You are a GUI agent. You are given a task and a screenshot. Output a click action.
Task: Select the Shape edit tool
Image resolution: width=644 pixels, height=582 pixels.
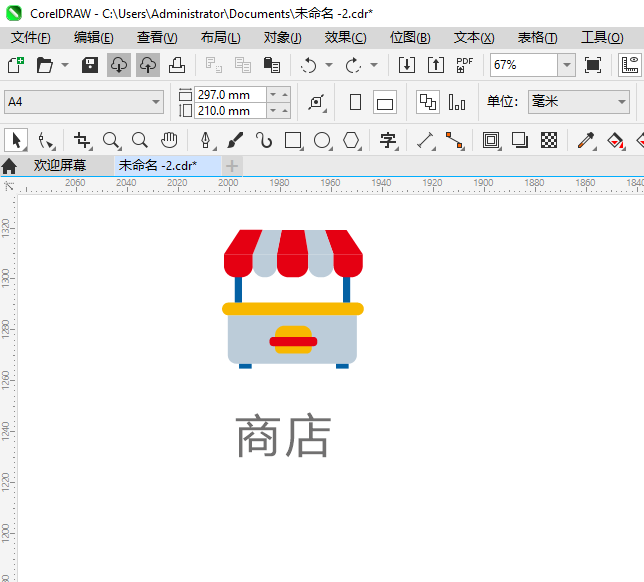point(46,140)
